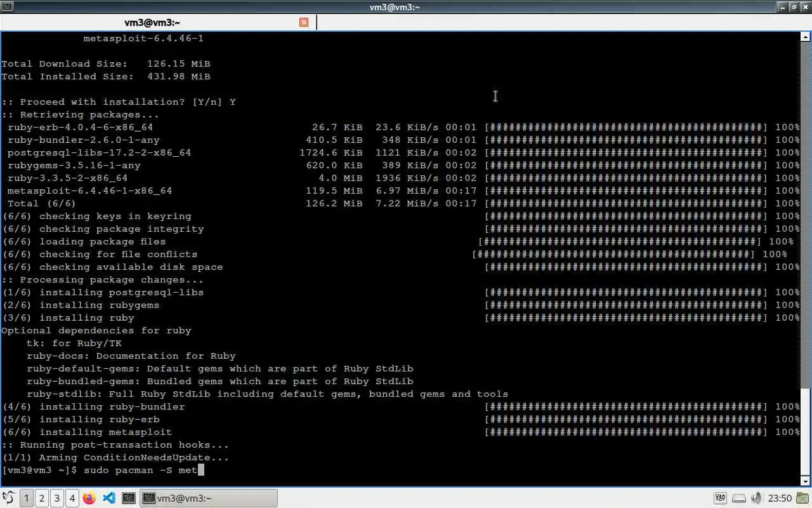Viewport: 812px width, 508px height.
Task: Launch Visual Studio Code from the taskbar
Action: pos(108,498)
